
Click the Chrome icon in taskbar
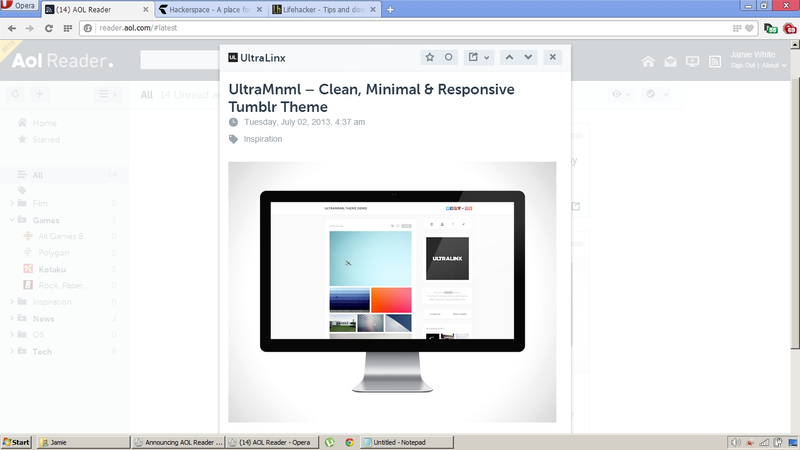pos(349,442)
